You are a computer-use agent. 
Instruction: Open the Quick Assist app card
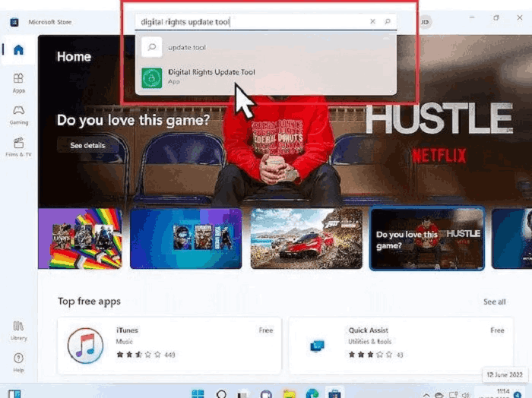click(401, 346)
